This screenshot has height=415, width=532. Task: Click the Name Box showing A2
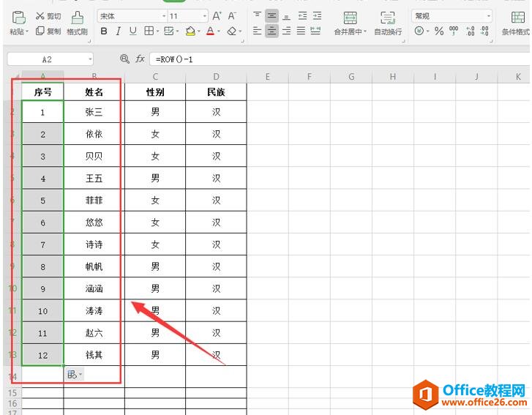(47, 59)
